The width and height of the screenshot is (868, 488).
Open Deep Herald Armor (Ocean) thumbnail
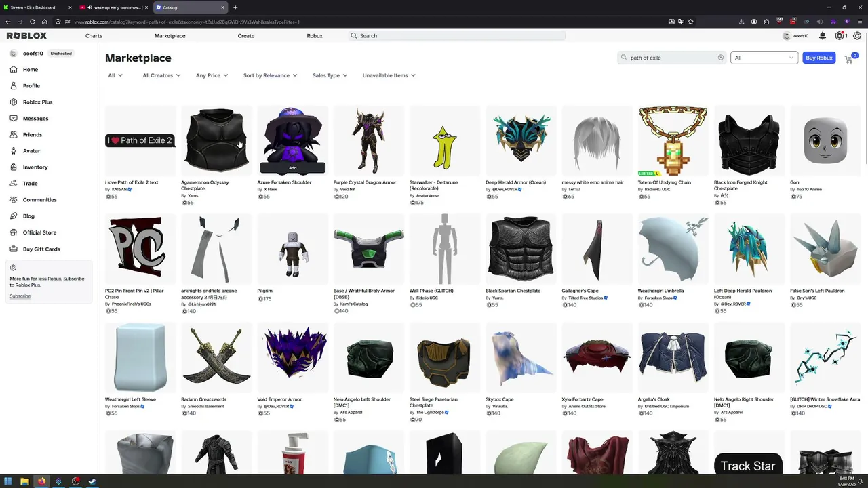click(x=521, y=140)
